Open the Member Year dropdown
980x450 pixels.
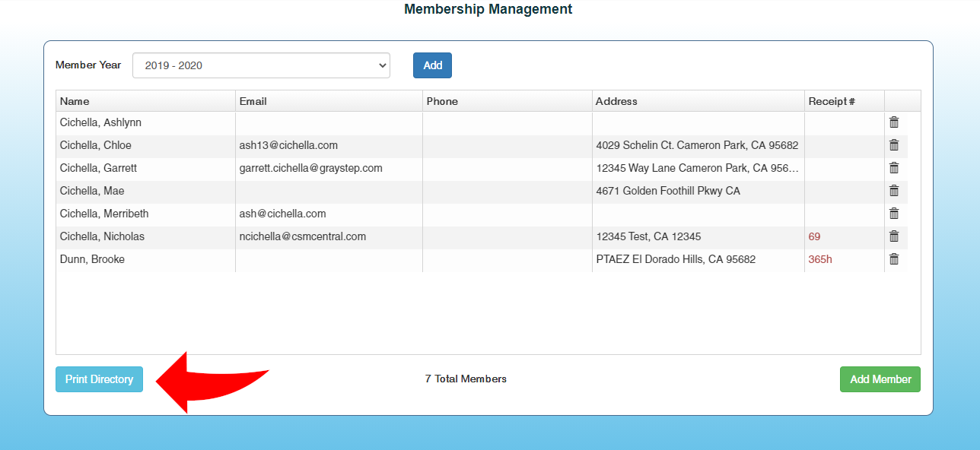click(x=261, y=65)
